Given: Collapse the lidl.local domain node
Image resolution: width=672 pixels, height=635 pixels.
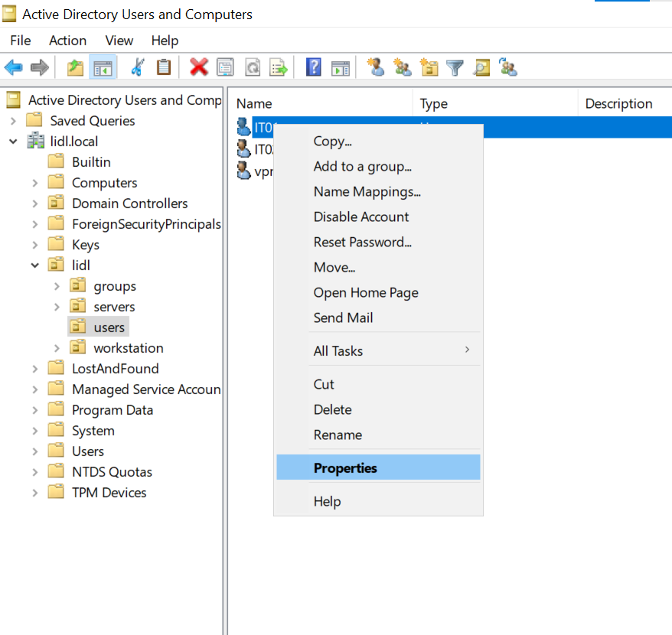Looking at the screenshot, I should (x=13, y=142).
